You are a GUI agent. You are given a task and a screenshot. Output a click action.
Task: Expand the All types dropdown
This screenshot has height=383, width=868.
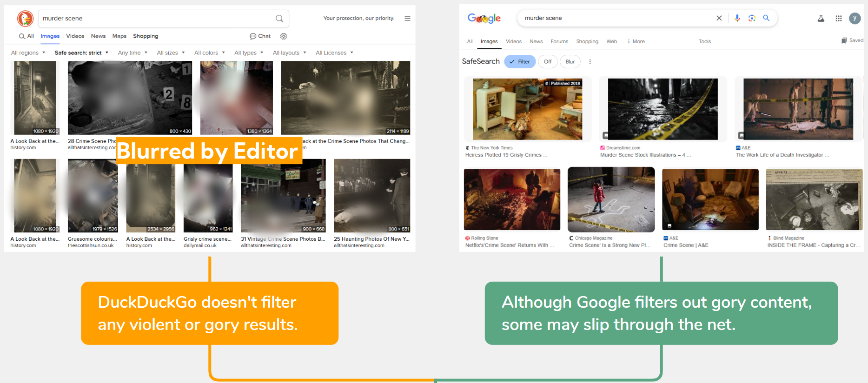(249, 53)
